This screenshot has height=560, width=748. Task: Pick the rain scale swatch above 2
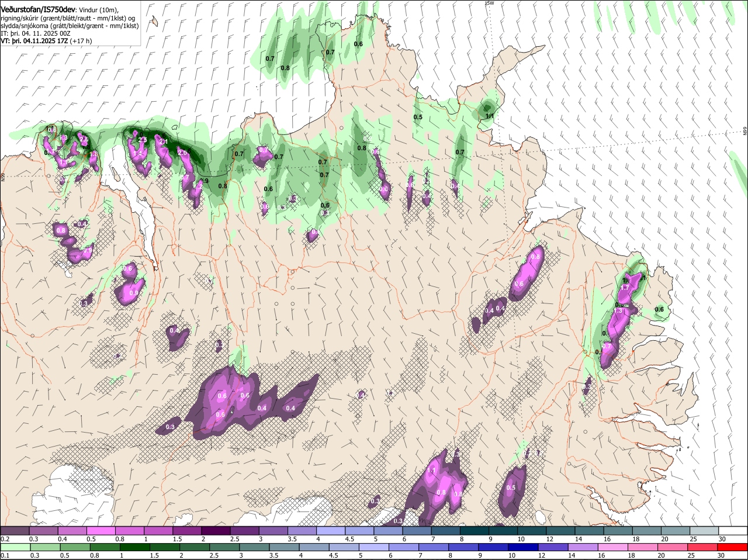click(195, 547)
